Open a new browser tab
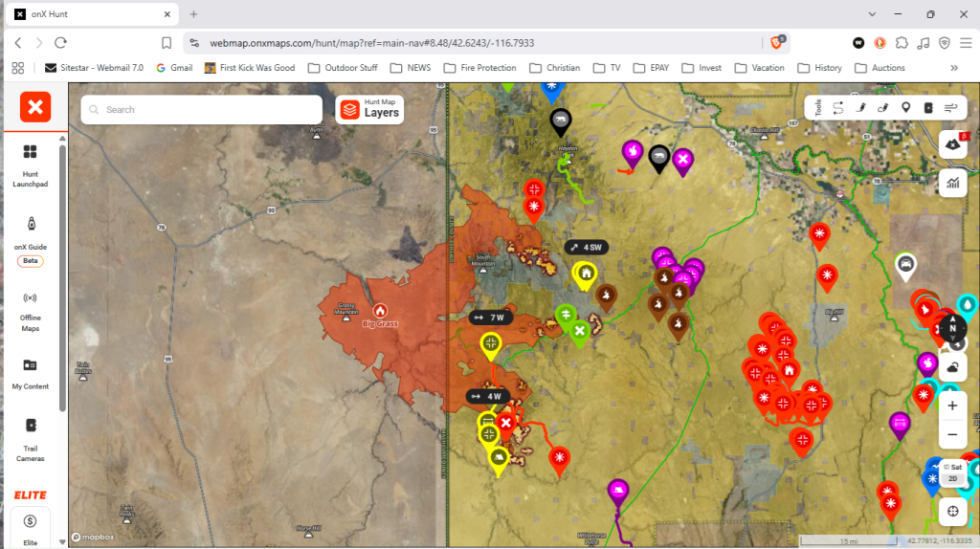 pyautogui.click(x=193, y=13)
